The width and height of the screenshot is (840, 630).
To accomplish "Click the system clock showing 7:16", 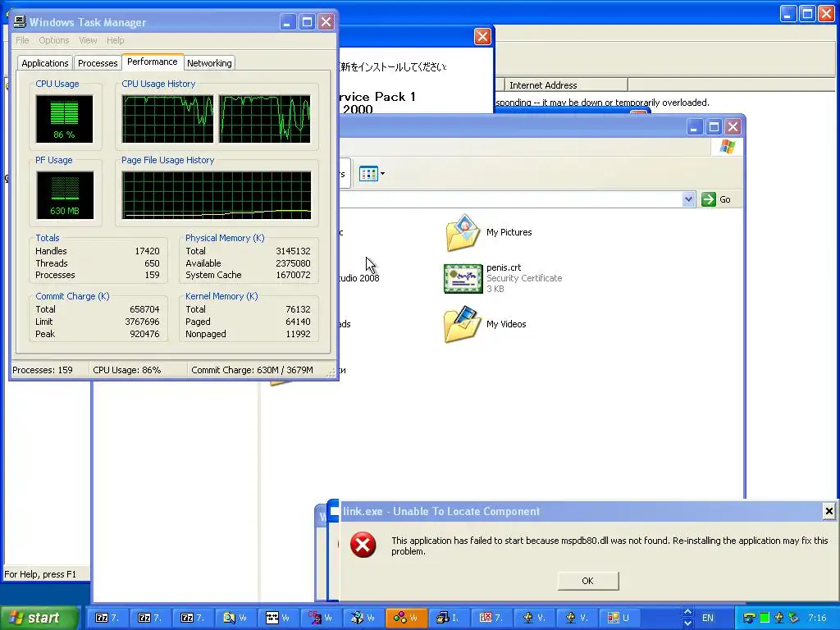I will pyautogui.click(x=817, y=618).
